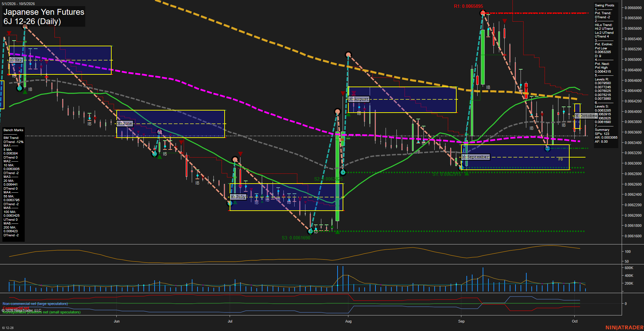Click the 'S2: 0.0062825' support label
644x331 pixels.
328,179
